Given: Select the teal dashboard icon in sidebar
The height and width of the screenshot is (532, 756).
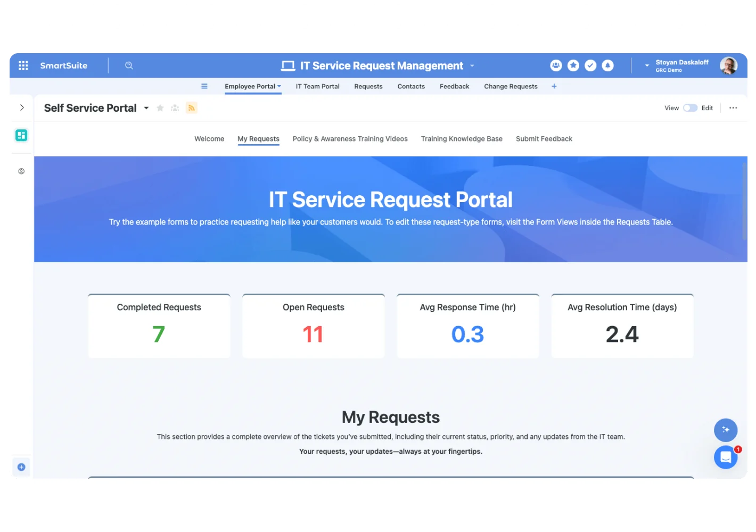Looking at the screenshot, I should coord(21,135).
